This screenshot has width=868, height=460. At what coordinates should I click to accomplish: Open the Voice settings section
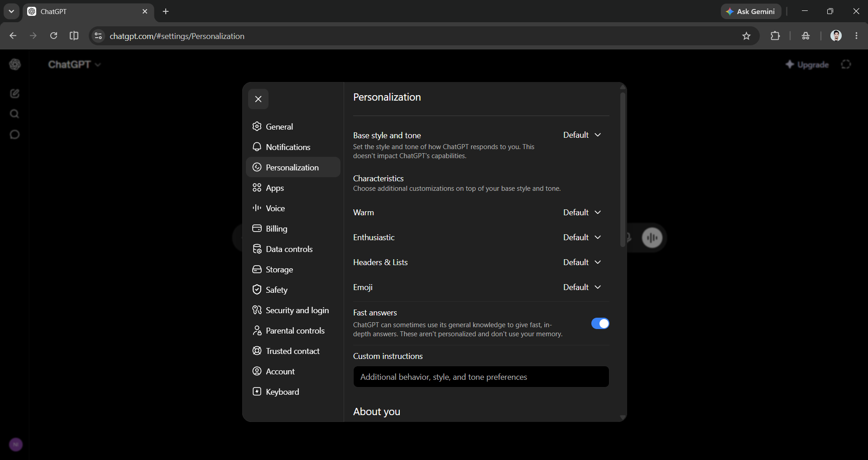point(293,208)
